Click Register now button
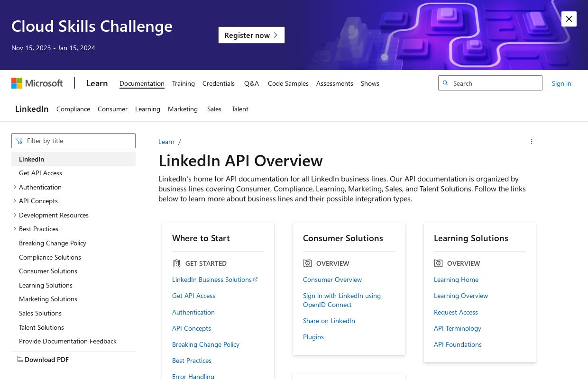Viewport: 588px width, 379px height. [x=251, y=35]
